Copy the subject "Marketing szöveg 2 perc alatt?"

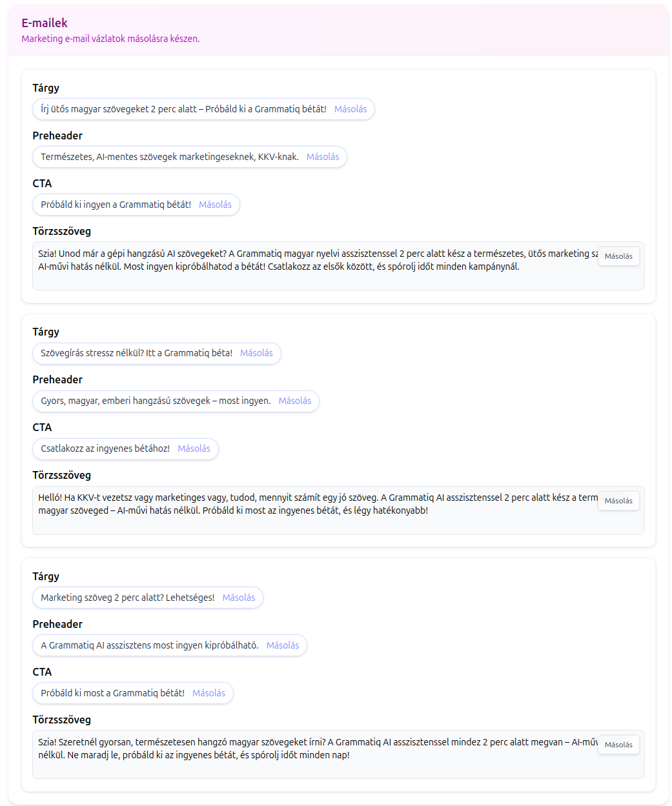point(239,598)
